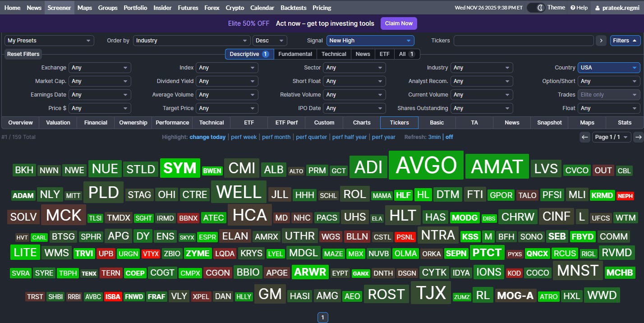Switch to the Technical filter tab
This screenshot has width=644, height=323.
point(334,54)
